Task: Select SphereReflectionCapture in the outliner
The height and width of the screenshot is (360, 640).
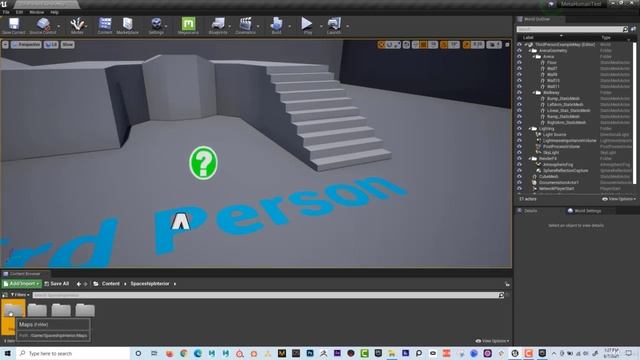Action: 565,171
